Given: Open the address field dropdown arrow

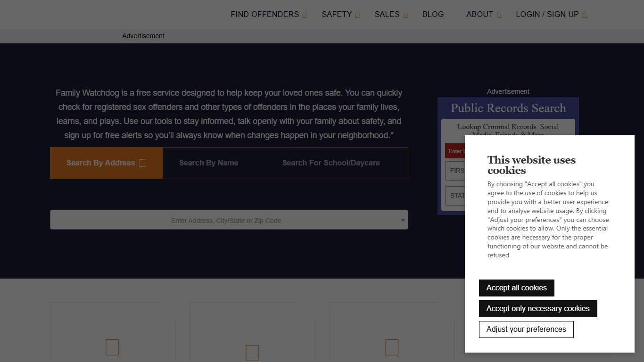Looking at the screenshot, I should 403,220.
